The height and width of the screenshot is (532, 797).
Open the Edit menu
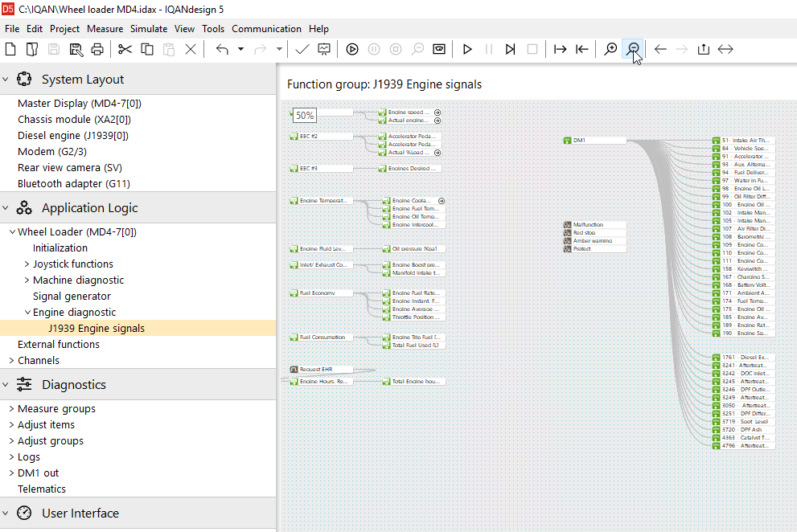pyautogui.click(x=35, y=29)
